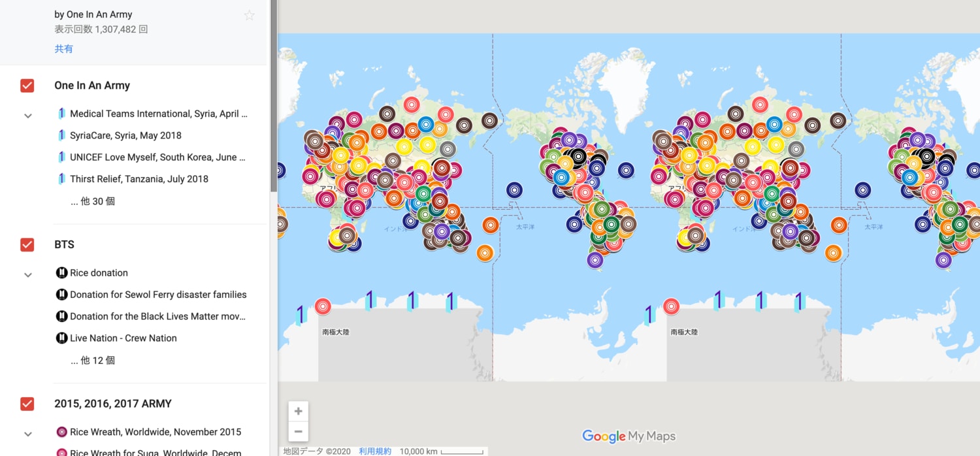Click the 共有 share link
Screen dimensions: 980x456
pyautogui.click(x=63, y=49)
